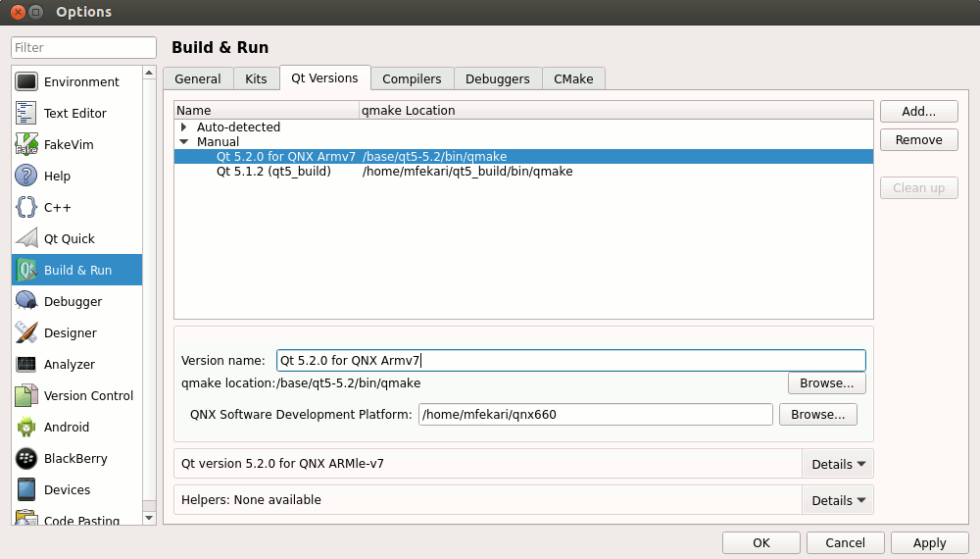Select the Qt 5.2.0 for QNX Armv7 row

click(x=523, y=156)
